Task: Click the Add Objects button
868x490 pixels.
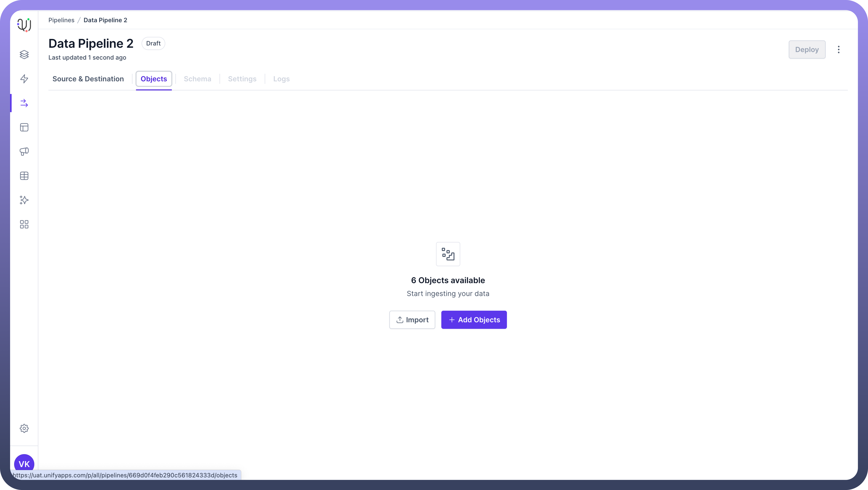Action: 474,320
